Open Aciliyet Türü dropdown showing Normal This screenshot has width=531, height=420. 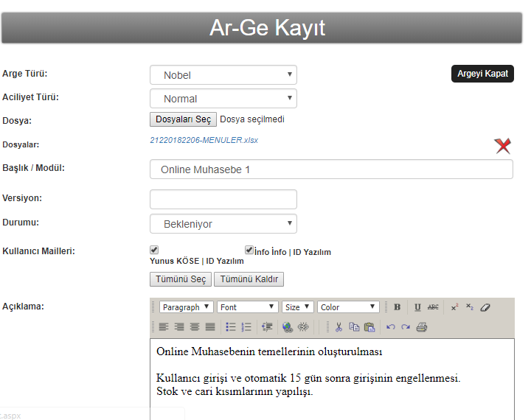pos(223,99)
